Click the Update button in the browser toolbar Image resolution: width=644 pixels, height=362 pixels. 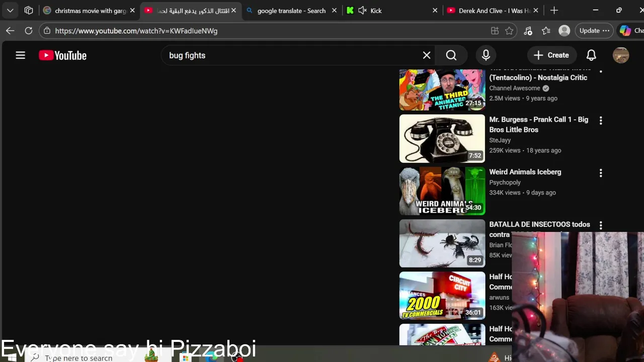[x=594, y=31]
